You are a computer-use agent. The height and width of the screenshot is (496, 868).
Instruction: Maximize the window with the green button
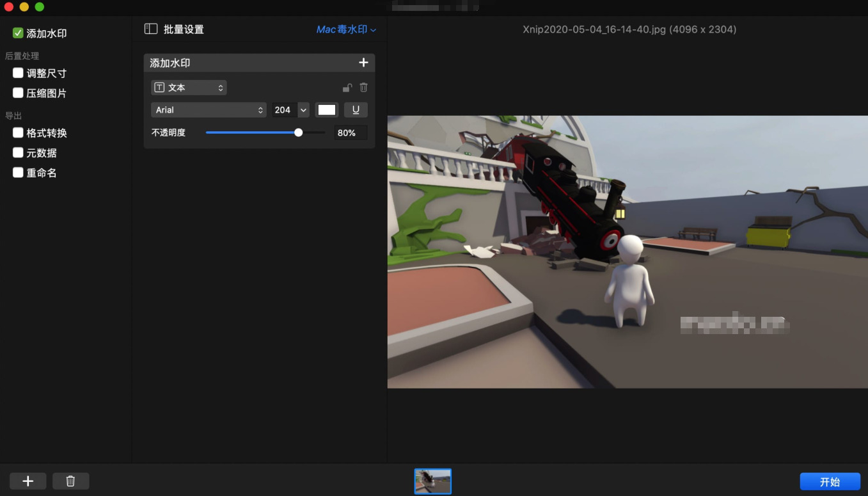tap(40, 6)
